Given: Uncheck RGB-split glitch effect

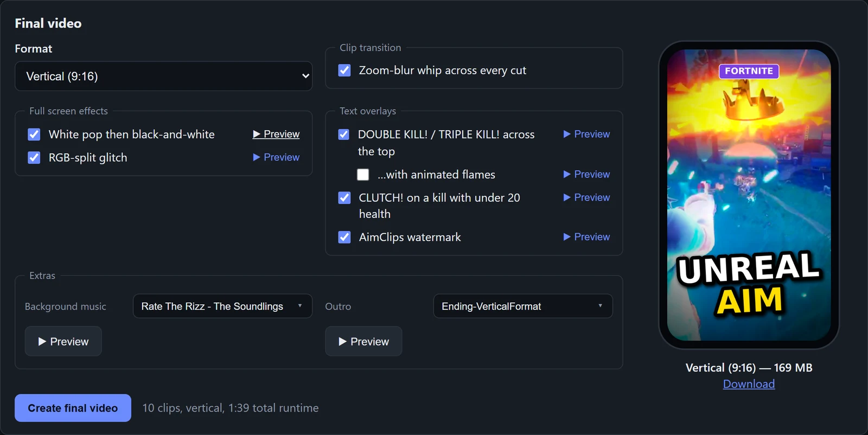Looking at the screenshot, I should 34,158.
